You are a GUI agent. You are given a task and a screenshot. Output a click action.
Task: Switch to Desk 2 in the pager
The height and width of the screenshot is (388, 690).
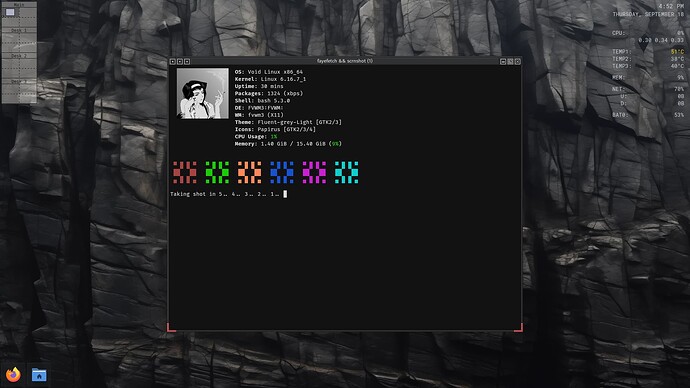tap(19, 56)
